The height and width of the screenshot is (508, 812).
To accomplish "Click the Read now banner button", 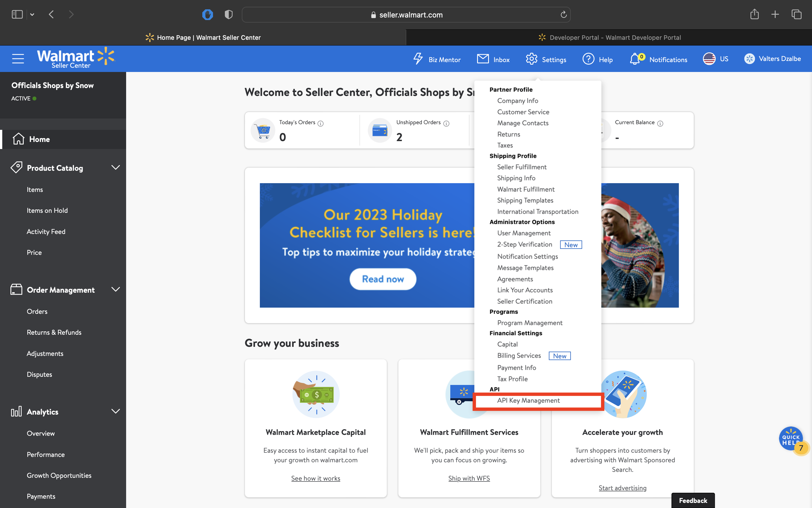I will (383, 279).
